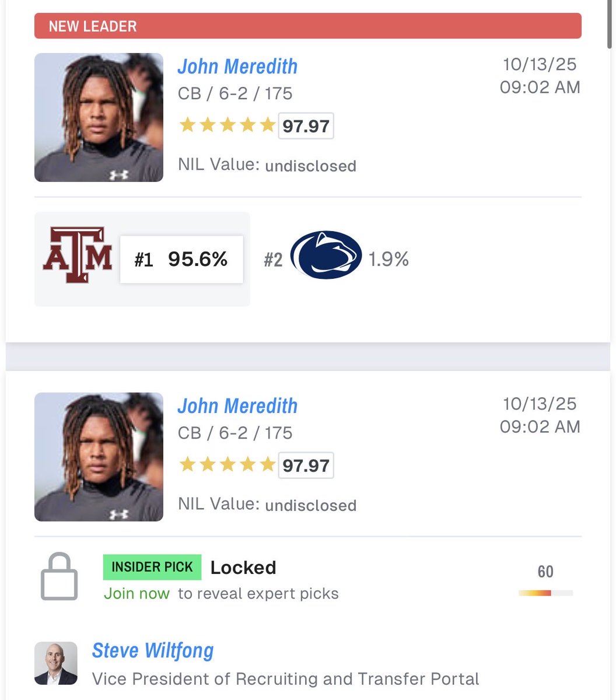Select the #1 95.6% prediction box

[x=181, y=260]
